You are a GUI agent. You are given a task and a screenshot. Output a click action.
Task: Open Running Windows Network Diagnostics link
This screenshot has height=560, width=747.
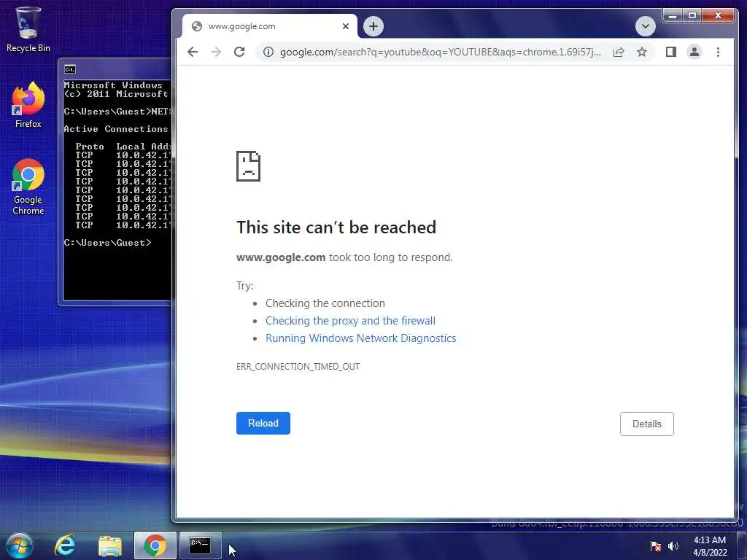coord(360,338)
